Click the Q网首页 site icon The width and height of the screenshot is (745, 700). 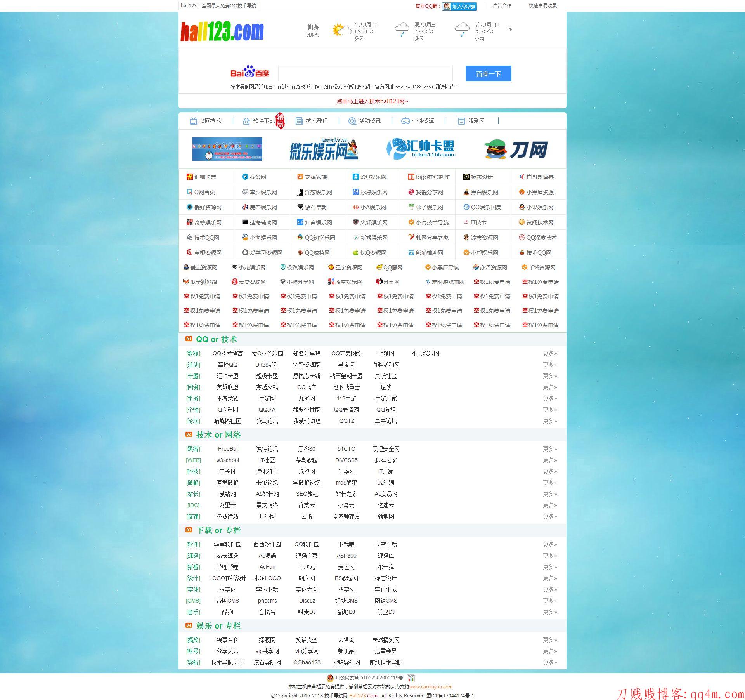[190, 192]
